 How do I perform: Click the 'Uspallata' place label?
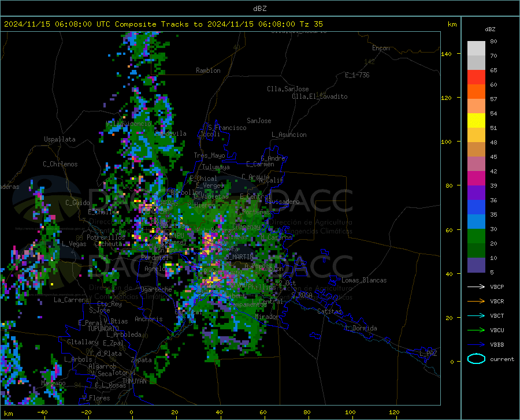(60, 139)
